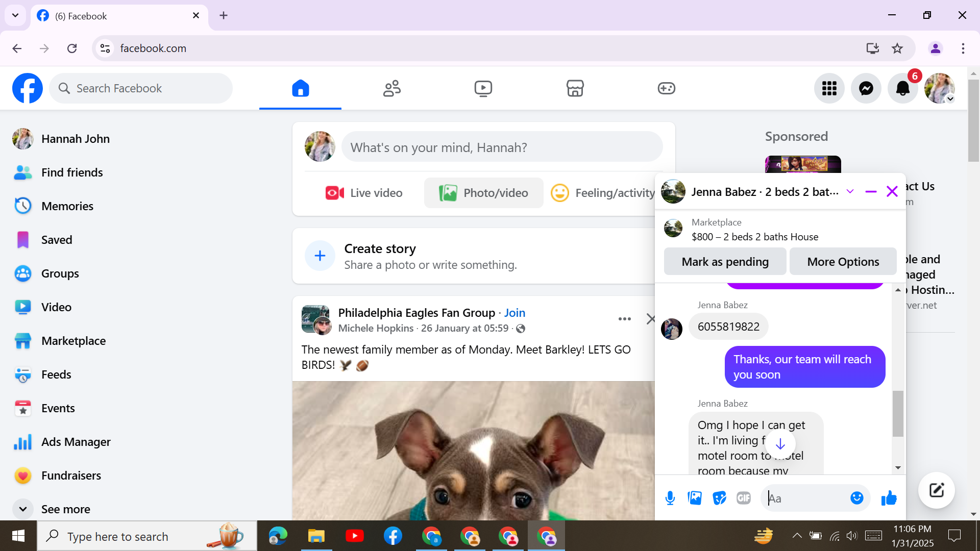Open File Explorer from taskbar

coord(316,536)
